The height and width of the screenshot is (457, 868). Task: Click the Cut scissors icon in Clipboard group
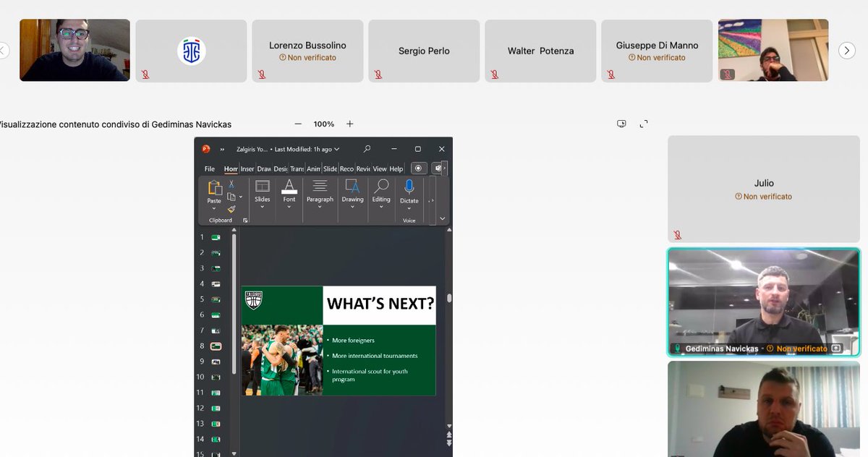231,184
